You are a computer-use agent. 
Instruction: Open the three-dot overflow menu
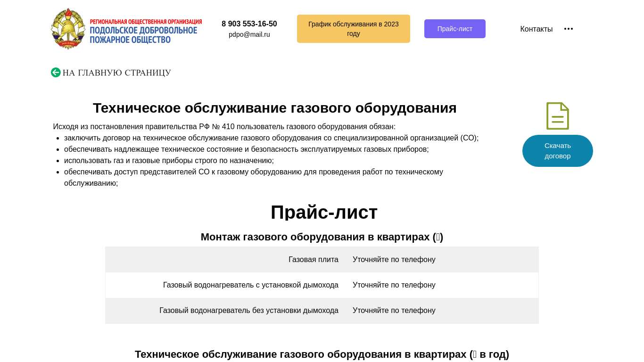coord(569,29)
